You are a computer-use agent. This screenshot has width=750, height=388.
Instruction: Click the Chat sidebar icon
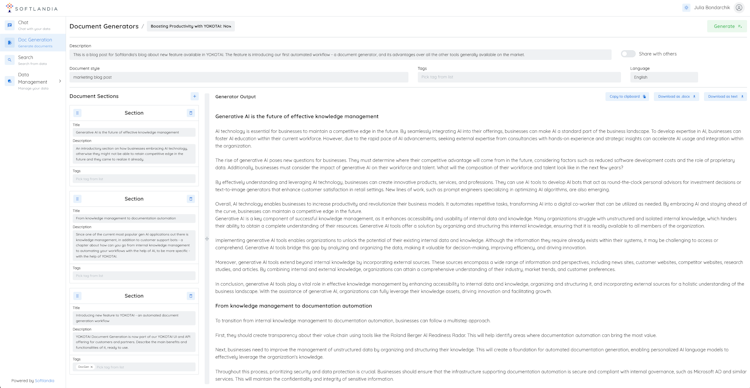(x=10, y=25)
